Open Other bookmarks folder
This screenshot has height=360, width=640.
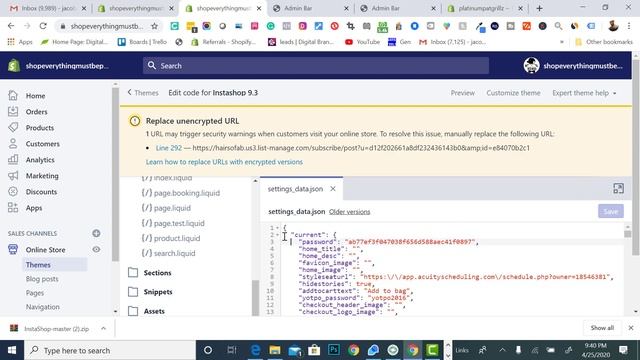(604, 42)
